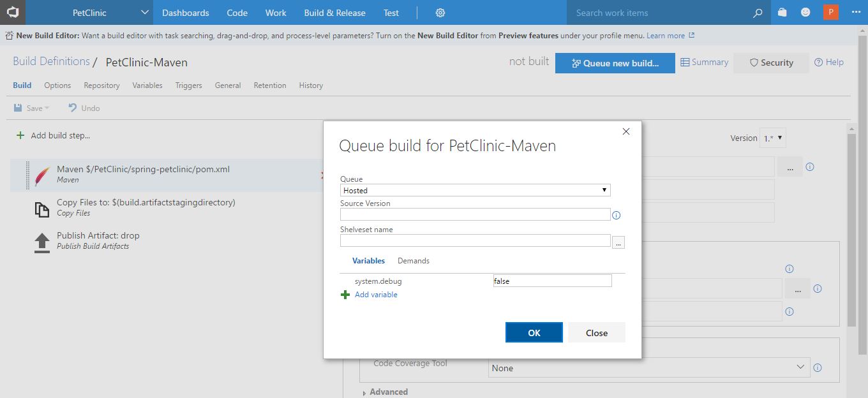Open the Version dropdown showing 1.*
Screen dimensions: 868x398
point(773,138)
